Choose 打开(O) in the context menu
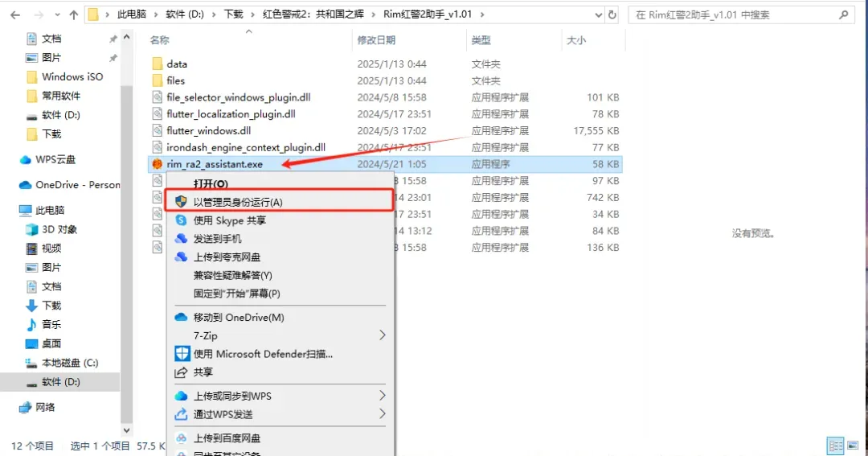 tap(280, 183)
